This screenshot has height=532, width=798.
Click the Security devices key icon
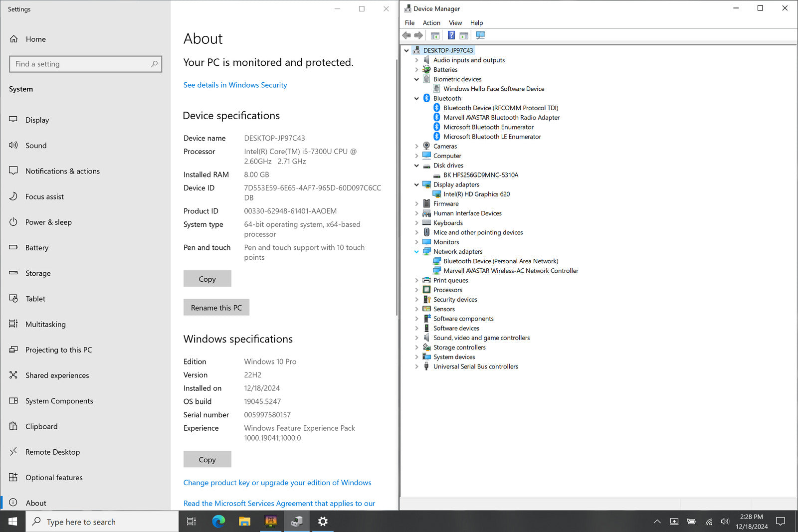point(426,299)
